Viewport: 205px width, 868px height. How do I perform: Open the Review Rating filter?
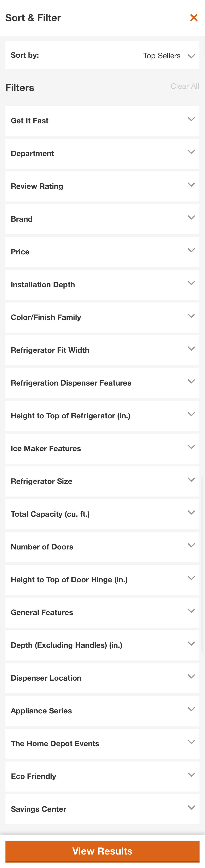coord(102,186)
